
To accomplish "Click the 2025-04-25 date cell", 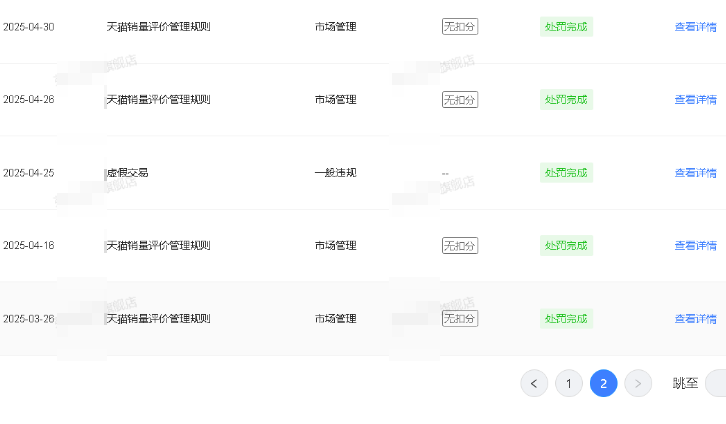I will click(29, 173).
